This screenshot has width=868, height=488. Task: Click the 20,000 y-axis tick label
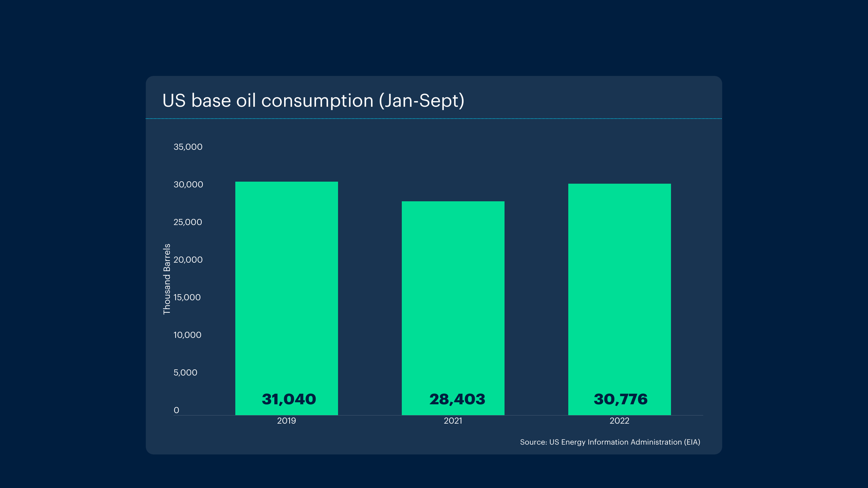188,260
